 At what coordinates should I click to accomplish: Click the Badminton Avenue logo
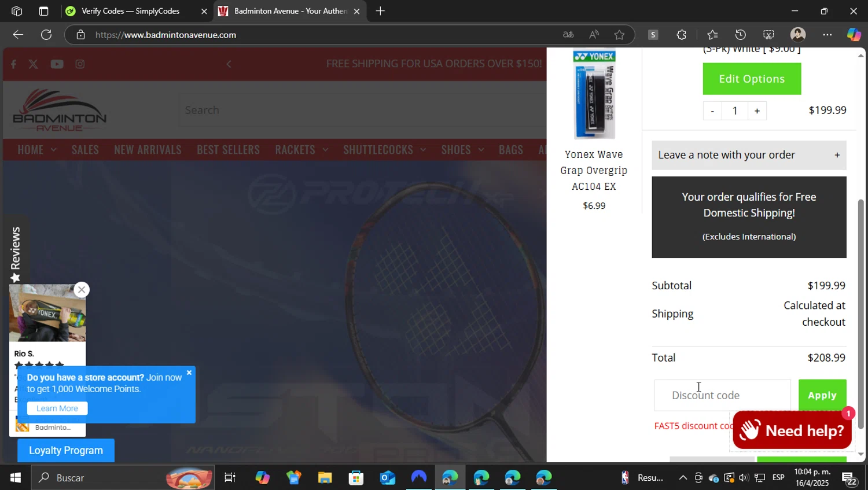pos(60,110)
